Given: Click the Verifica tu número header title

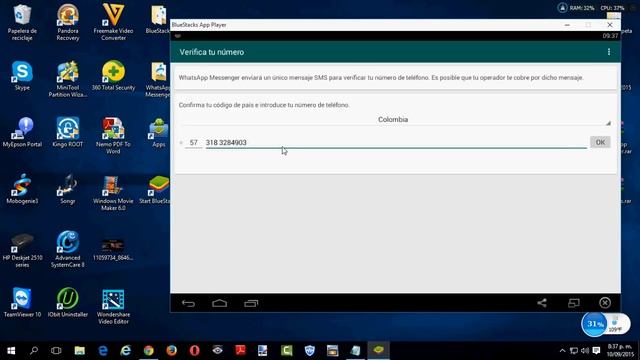Looking at the screenshot, I should click(211, 52).
